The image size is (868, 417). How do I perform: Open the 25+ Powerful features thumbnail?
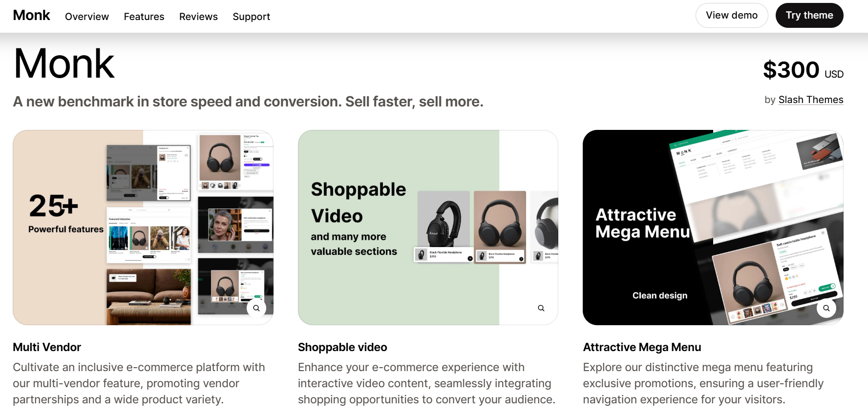143,228
